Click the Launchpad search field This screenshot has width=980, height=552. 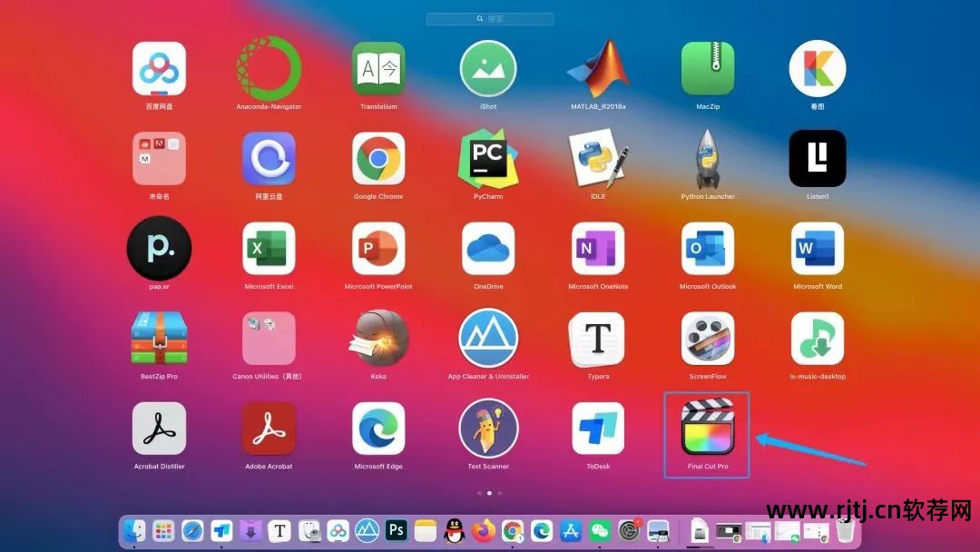(x=489, y=19)
